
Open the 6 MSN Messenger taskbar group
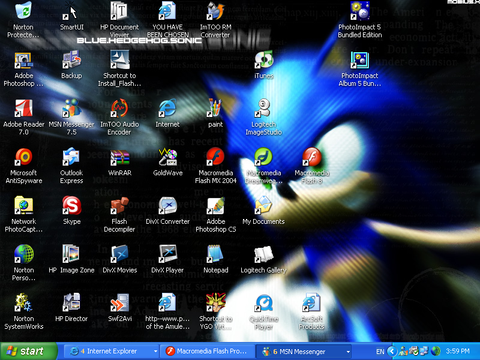pyautogui.click(x=304, y=351)
